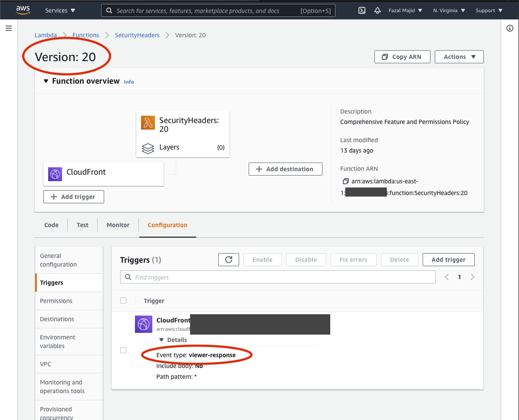
Task: Select all triggers with header checkbox
Action: tap(123, 300)
